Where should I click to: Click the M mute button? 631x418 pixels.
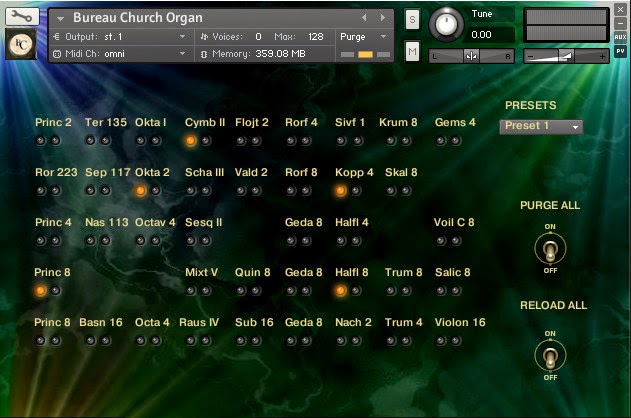413,51
